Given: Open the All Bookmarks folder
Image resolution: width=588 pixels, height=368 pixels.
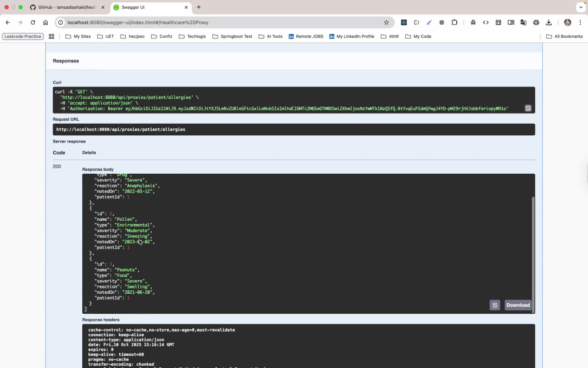Looking at the screenshot, I should (564, 37).
